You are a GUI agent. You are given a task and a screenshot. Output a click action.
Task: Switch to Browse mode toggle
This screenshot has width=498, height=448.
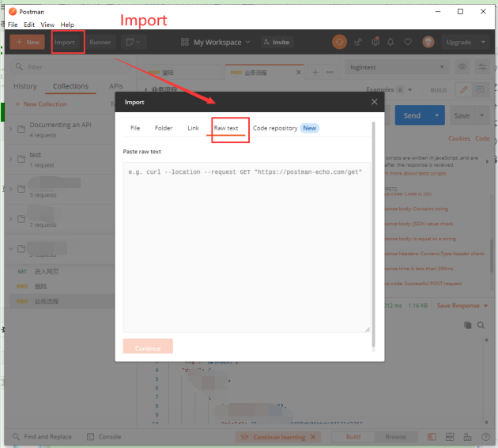tap(395, 437)
